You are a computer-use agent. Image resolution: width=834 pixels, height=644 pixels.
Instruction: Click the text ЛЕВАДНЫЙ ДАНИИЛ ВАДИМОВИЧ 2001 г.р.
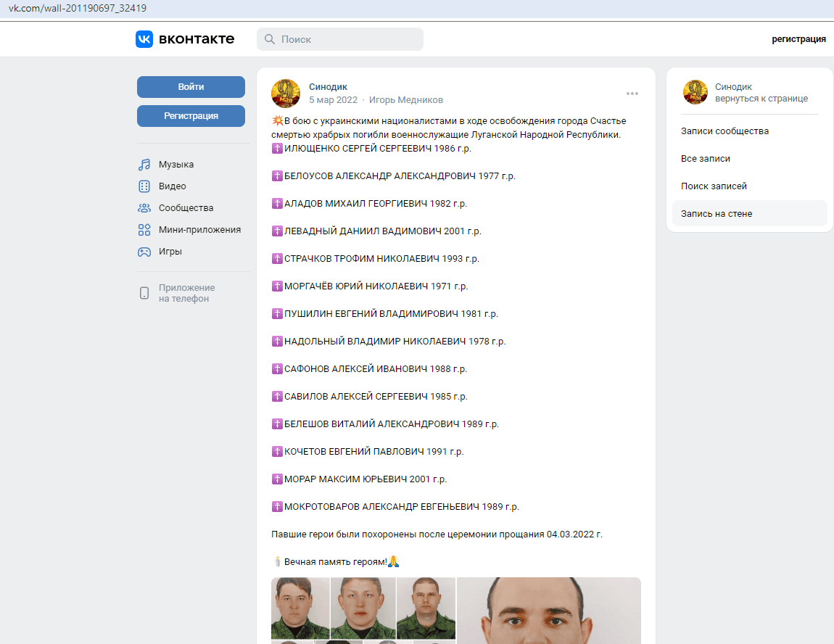(382, 231)
